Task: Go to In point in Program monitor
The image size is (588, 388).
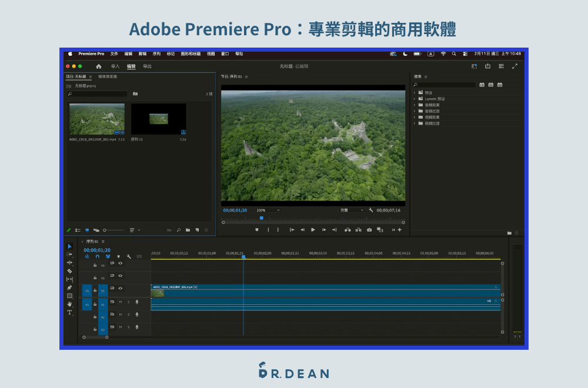Action: [x=292, y=230]
